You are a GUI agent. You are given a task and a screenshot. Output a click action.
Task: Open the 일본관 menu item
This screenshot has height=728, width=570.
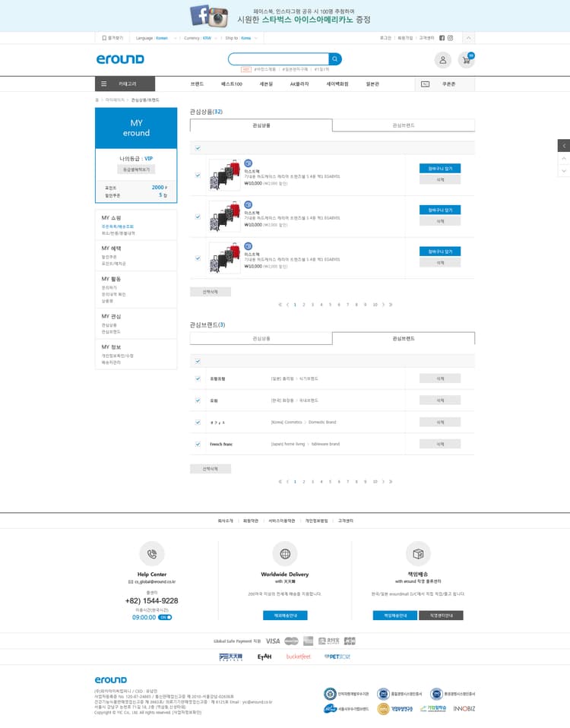[372, 84]
